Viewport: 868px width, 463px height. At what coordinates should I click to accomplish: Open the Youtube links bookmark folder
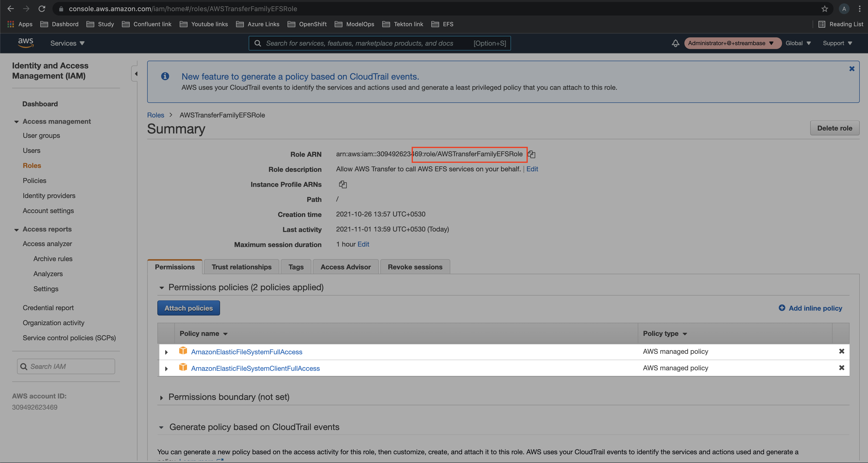pyautogui.click(x=204, y=24)
